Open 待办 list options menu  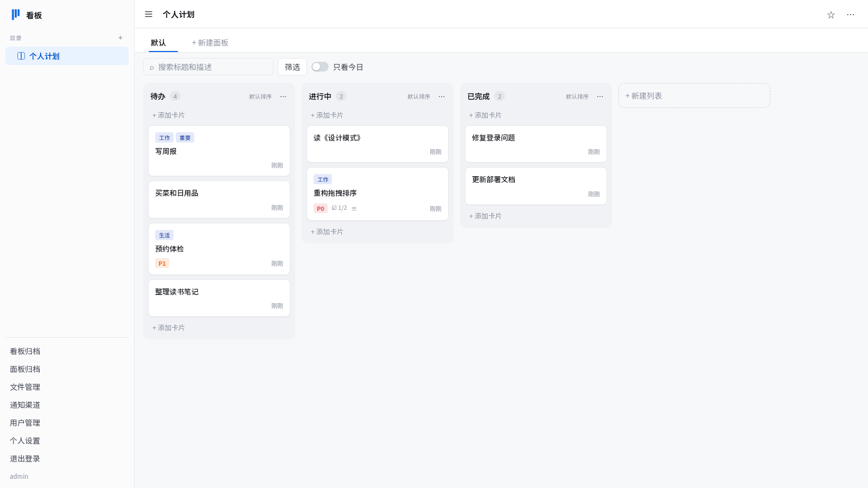pos(283,97)
